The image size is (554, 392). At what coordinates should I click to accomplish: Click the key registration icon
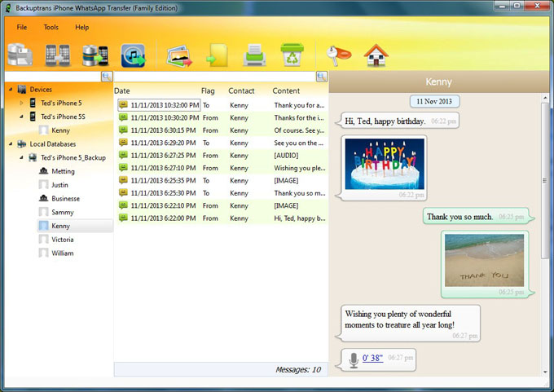[338, 55]
